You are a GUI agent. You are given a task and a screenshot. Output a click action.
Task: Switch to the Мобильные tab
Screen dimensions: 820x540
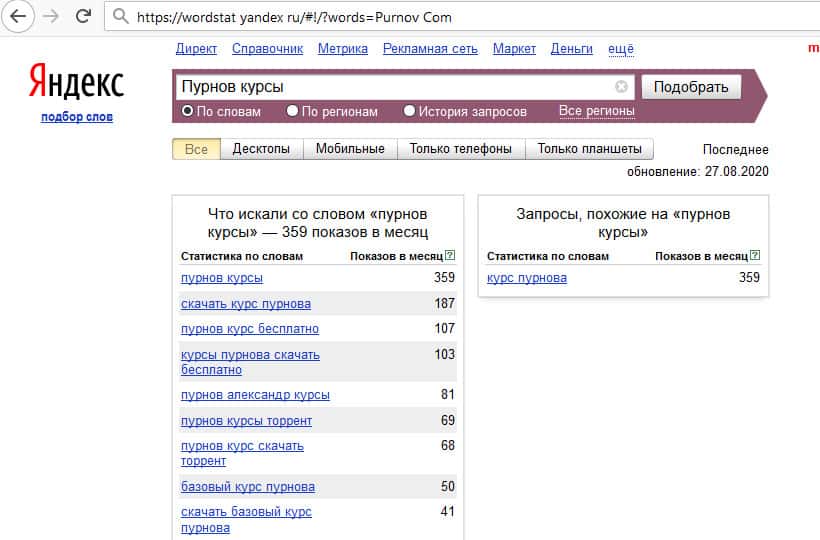(x=350, y=149)
